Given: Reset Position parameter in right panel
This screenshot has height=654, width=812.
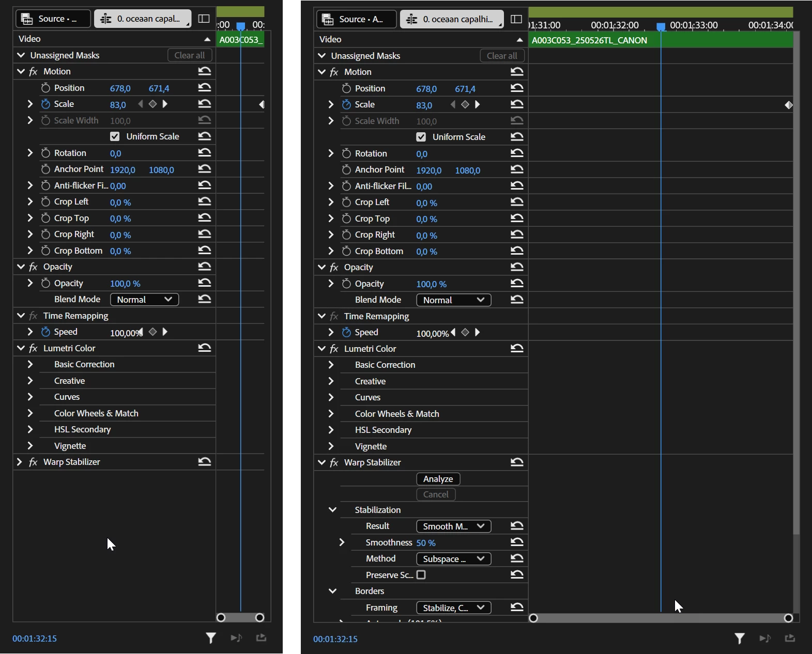Looking at the screenshot, I should coord(517,88).
